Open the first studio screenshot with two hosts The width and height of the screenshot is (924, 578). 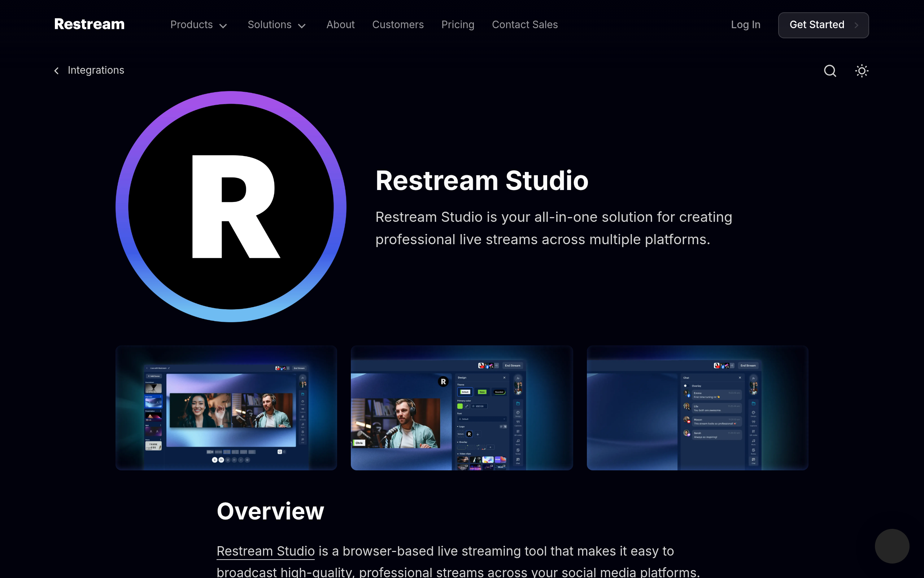pos(226,408)
